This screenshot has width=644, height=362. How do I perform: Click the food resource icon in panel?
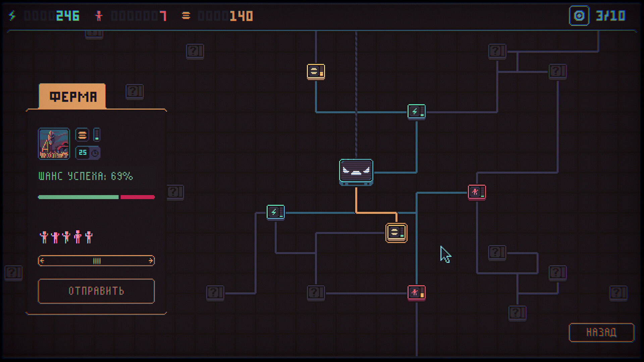[x=82, y=135]
